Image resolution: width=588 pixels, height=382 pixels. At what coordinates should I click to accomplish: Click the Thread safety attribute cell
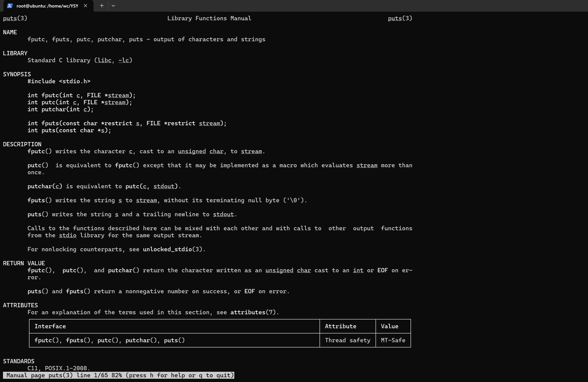(x=347, y=340)
